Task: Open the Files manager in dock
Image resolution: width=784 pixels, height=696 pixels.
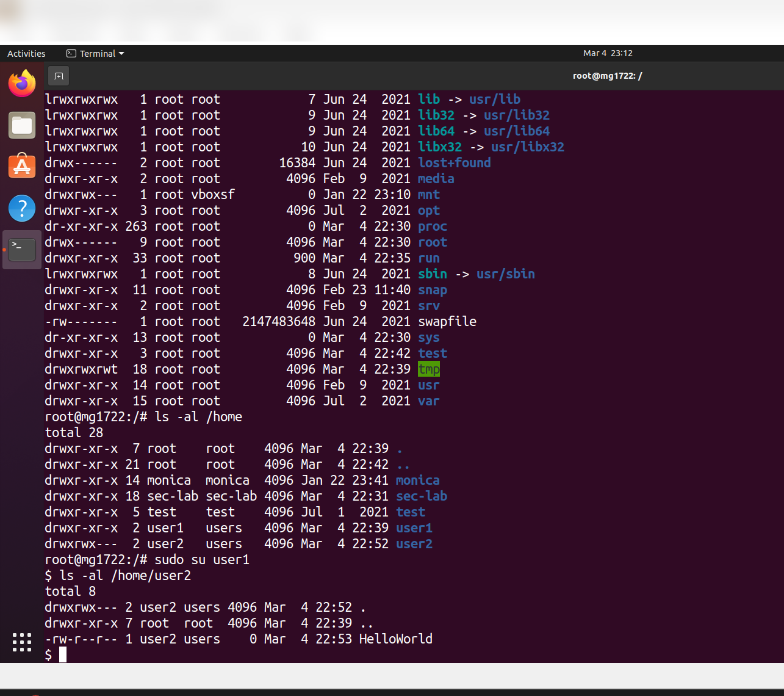Action: pos(22,126)
